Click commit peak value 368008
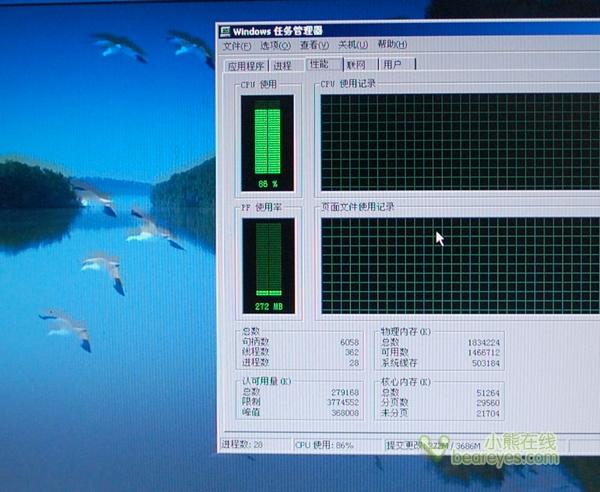 coord(345,412)
